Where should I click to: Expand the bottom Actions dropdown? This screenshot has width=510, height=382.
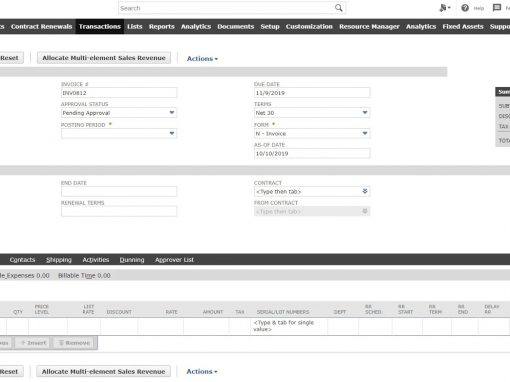click(202, 371)
